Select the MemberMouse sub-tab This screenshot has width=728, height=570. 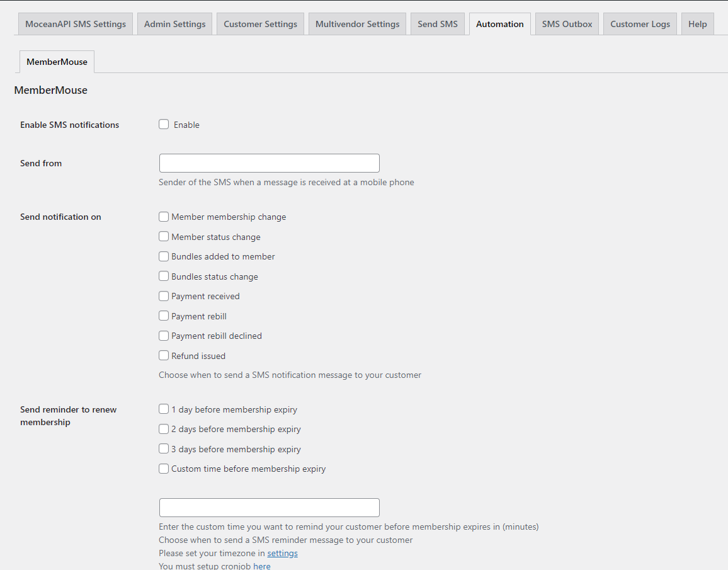pyautogui.click(x=57, y=62)
